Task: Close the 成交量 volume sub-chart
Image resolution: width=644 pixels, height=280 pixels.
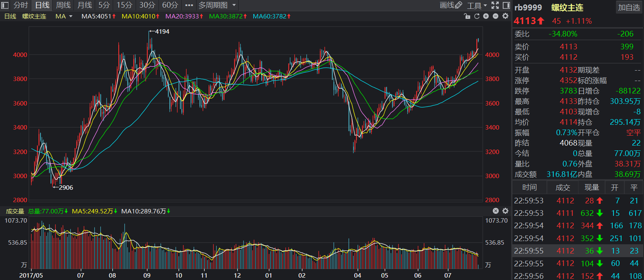Action: pyautogui.click(x=496, y=211)
